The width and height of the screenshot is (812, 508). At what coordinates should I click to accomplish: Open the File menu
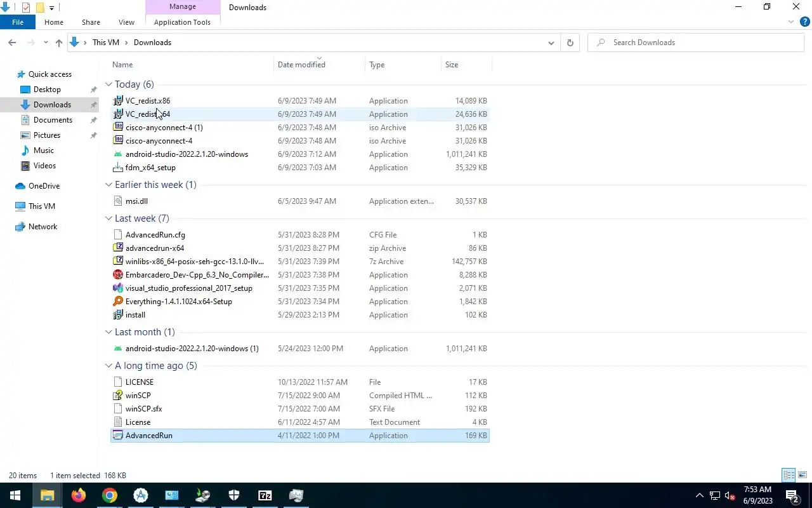(x=18, y=22)
